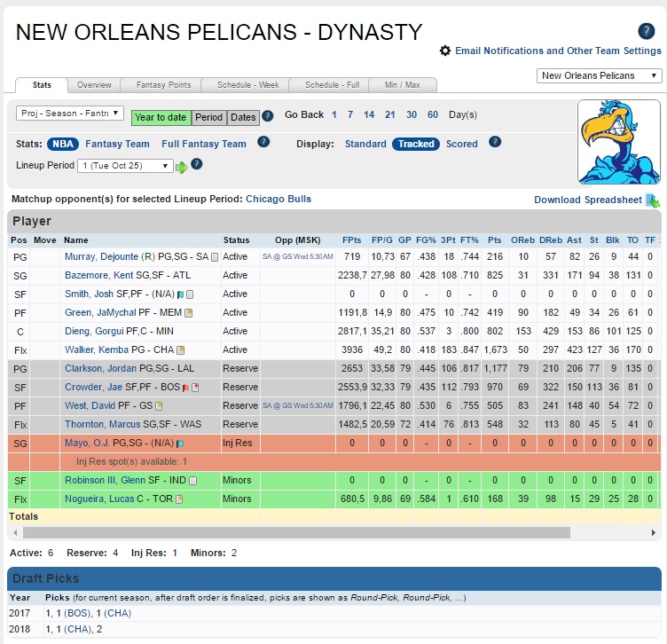Switch stats to Full Fantasy Team
This screenshot has height=644, width=667.
pyautogui.click(x=204, y=144)
